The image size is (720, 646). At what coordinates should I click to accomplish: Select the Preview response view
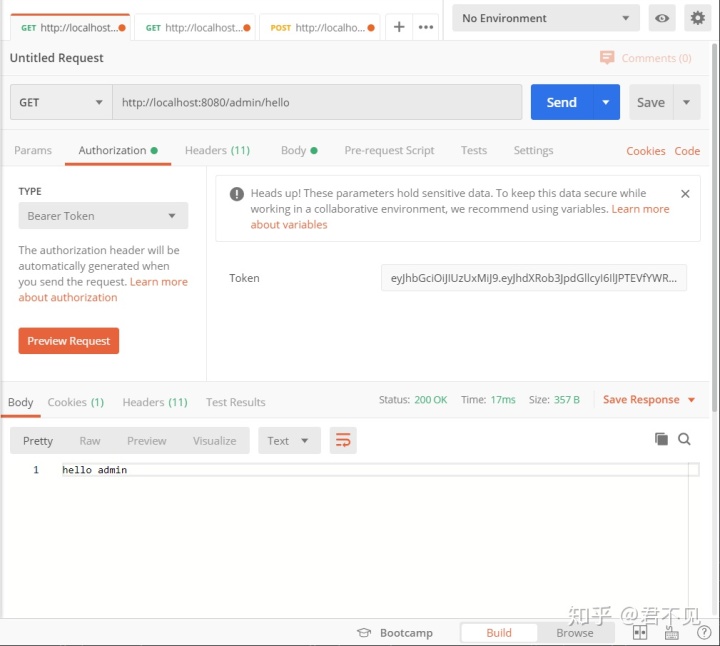click(146, 441)
